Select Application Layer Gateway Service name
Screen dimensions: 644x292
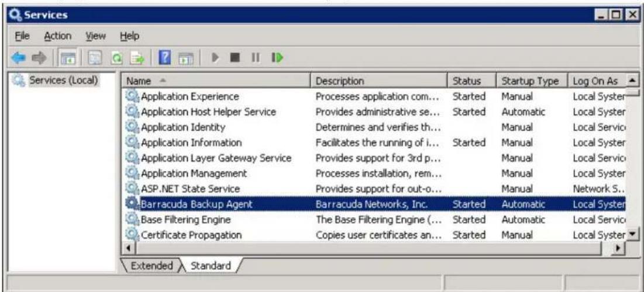(216, 158)
